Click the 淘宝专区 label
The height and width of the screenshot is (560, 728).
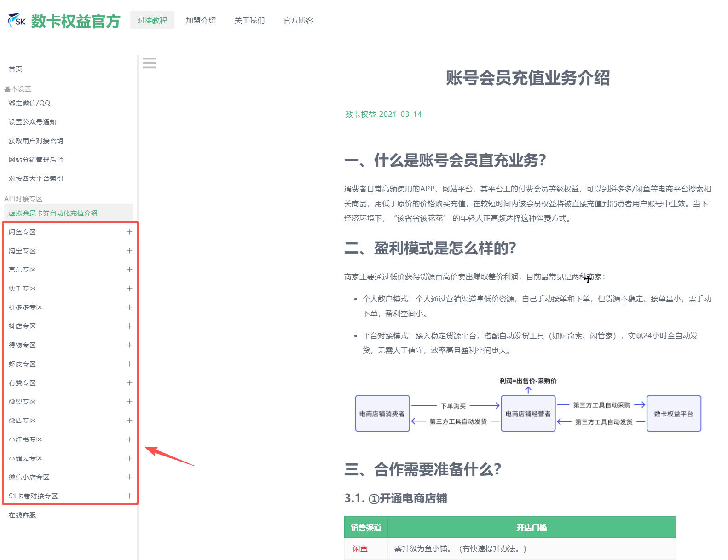point(23,251)
